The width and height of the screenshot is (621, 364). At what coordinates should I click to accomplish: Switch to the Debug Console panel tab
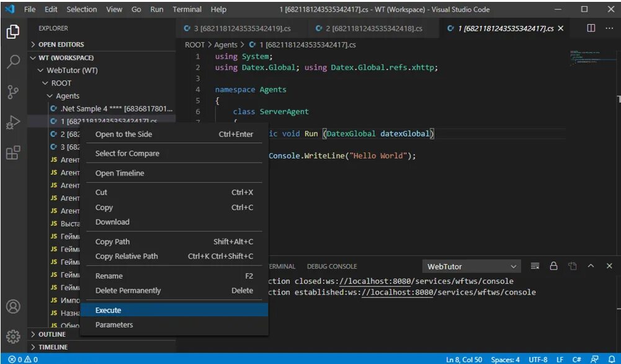pyautogui.click(x=332, y=267)
